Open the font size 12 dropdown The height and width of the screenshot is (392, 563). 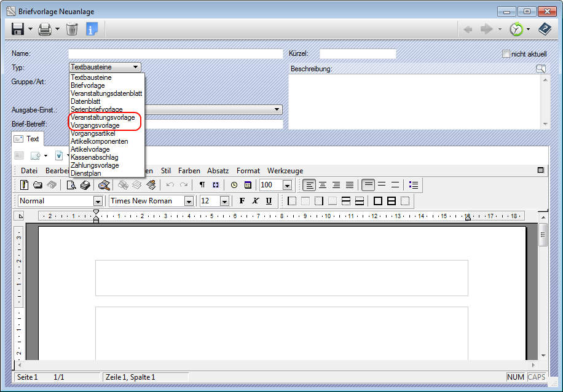tap(224, 201)
